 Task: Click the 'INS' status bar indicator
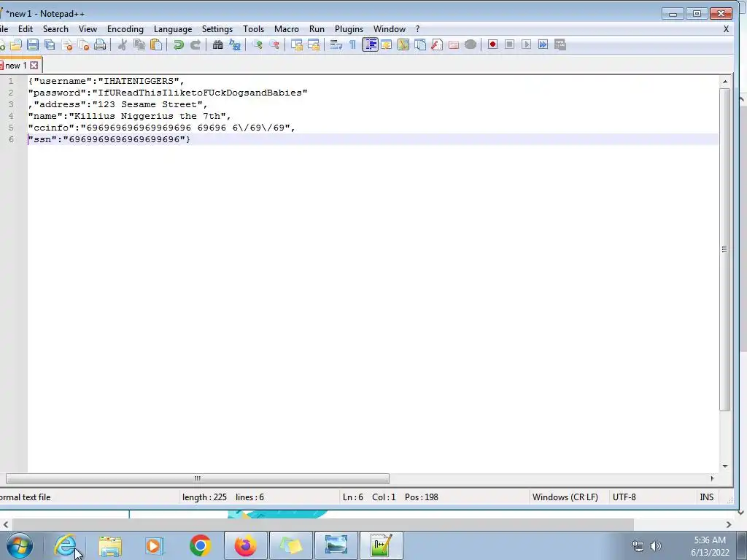pyautogui.click(x=706, y=497)
